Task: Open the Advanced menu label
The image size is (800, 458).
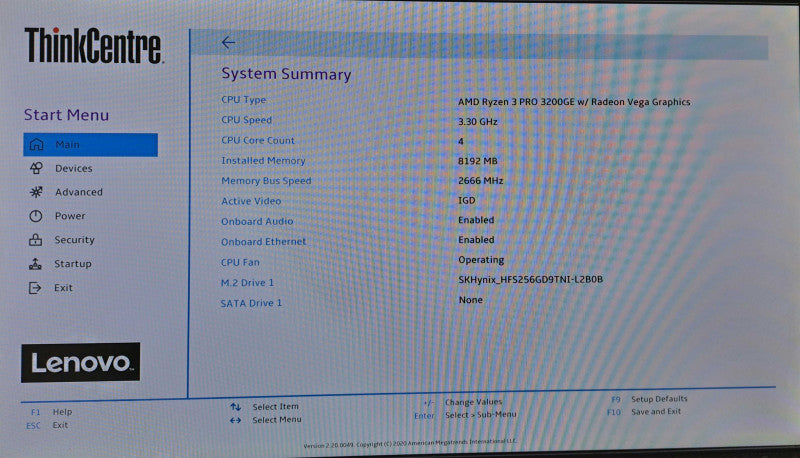Action: coord(79,192)
